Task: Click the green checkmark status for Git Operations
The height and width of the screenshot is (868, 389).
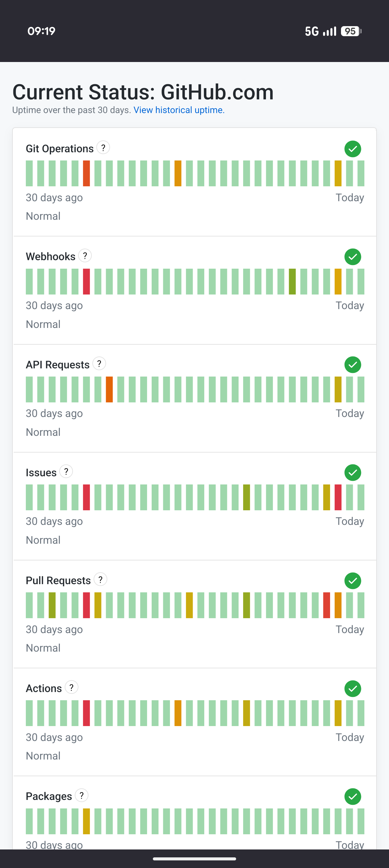Action: point(353,149)
